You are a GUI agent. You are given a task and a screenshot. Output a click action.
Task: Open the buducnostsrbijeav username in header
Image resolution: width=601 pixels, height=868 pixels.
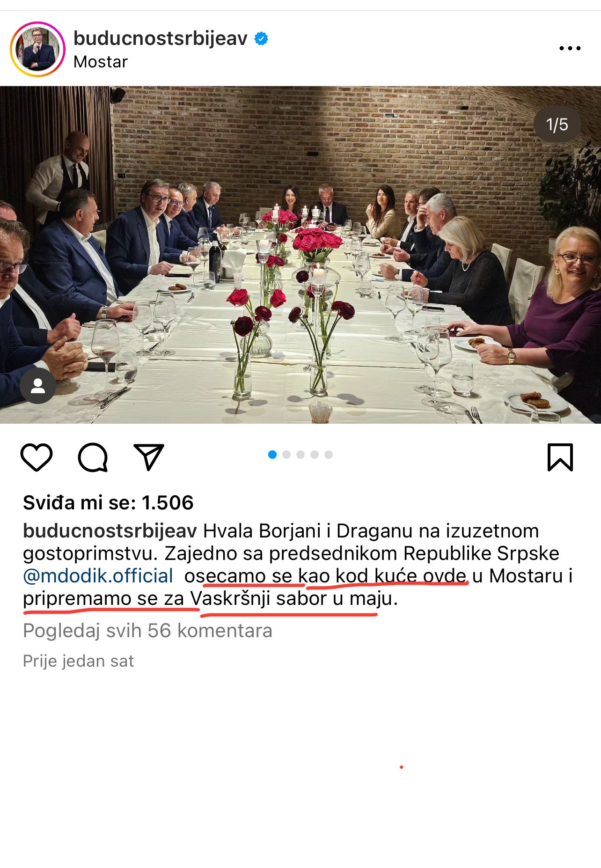pos(161,38)
